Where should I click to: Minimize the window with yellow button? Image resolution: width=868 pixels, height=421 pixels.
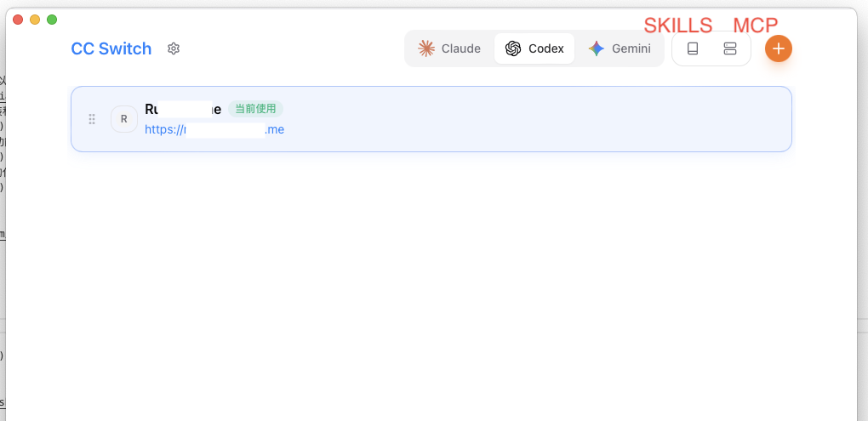coord(35,19)
